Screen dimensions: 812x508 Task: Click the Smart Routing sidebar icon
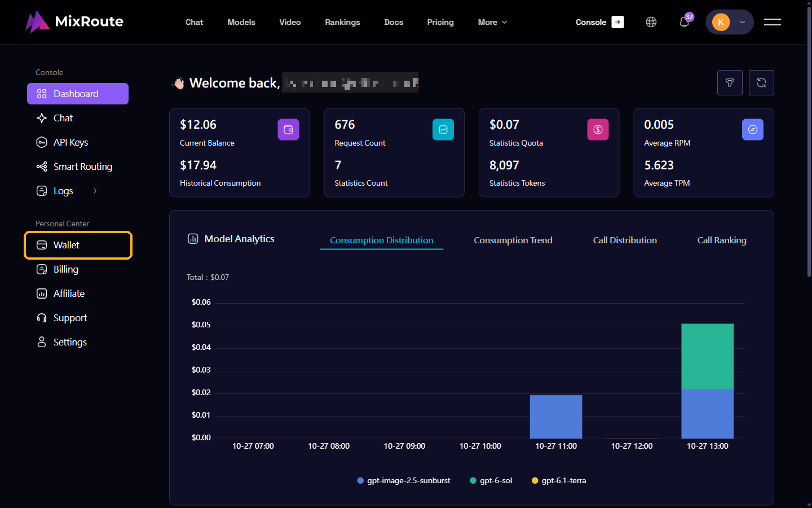click(42, 167)
